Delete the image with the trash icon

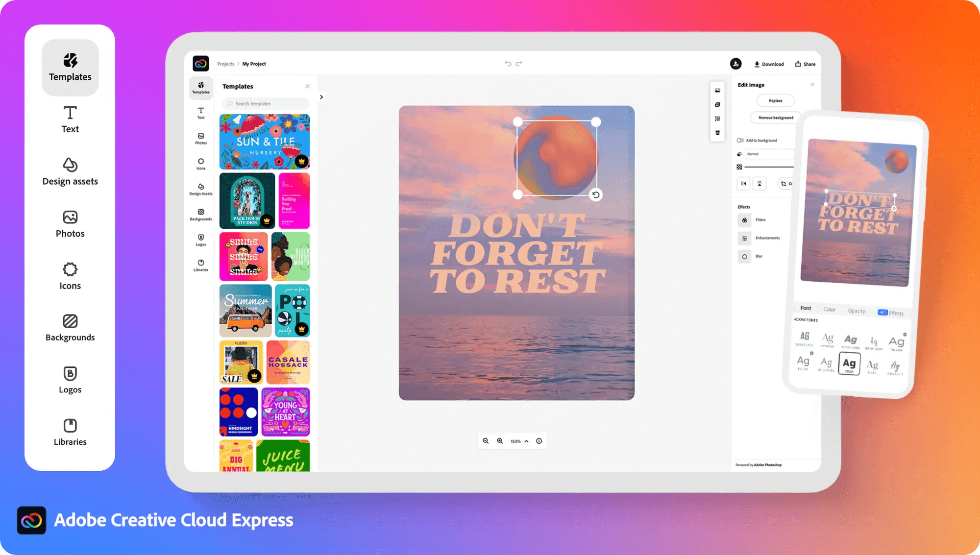click(718, 133)
